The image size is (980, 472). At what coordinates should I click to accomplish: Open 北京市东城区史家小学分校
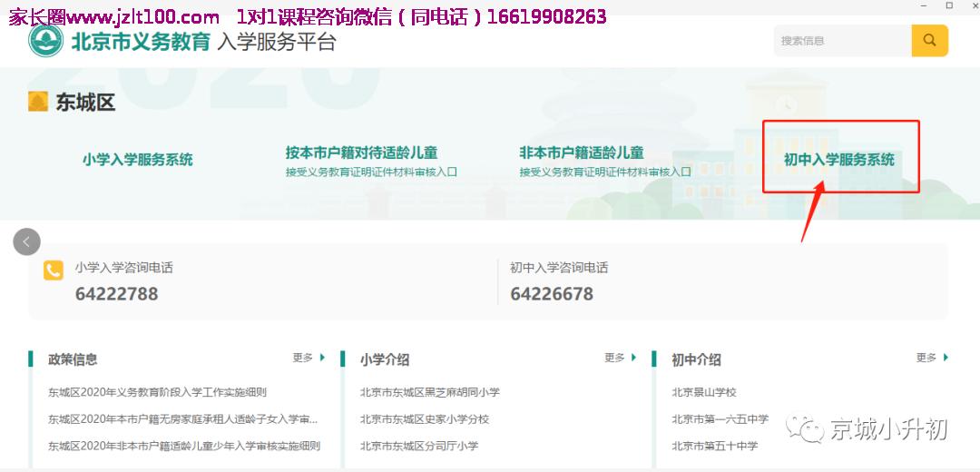pos(425,418)
